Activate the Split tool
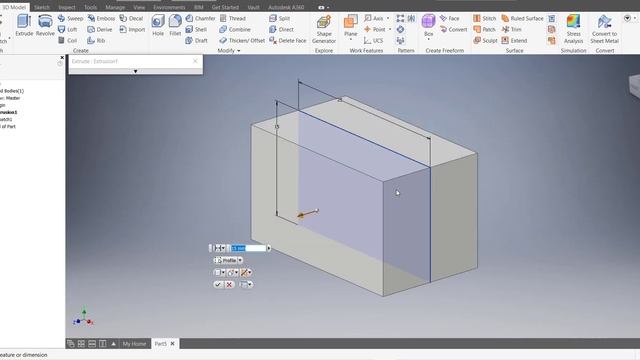The image size is (640, 360). coord(280,18)
